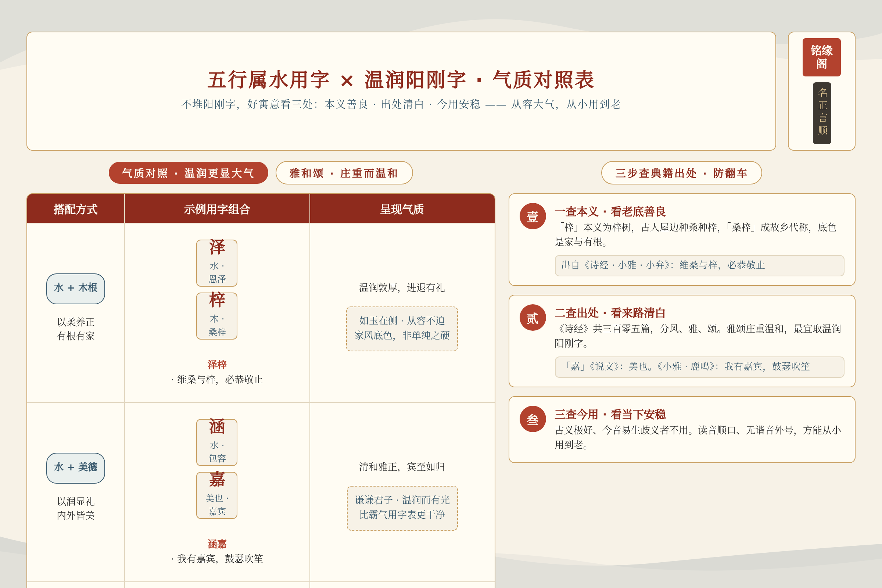Click the 铭缘阁 red seal logo

pyautogui.click(x=821, y=57)
